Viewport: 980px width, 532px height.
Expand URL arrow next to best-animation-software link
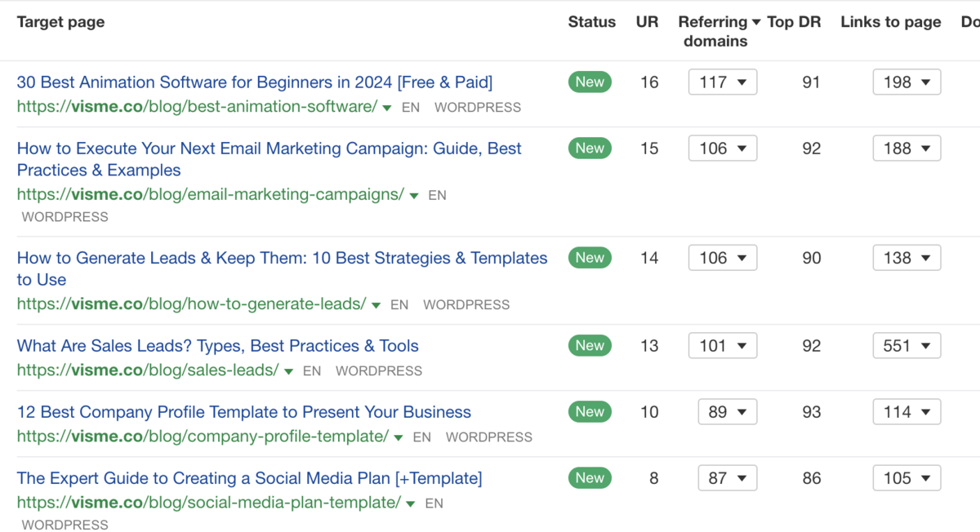point(387,108)
